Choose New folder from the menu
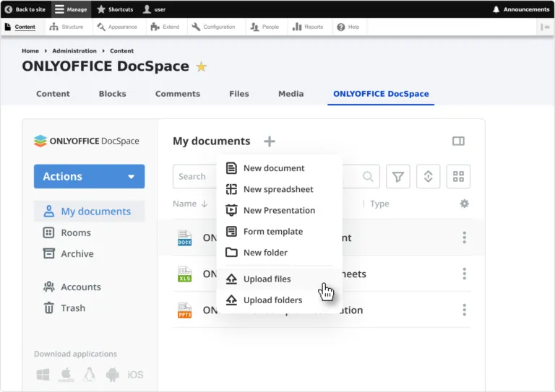555x392 pixels. 279,253
